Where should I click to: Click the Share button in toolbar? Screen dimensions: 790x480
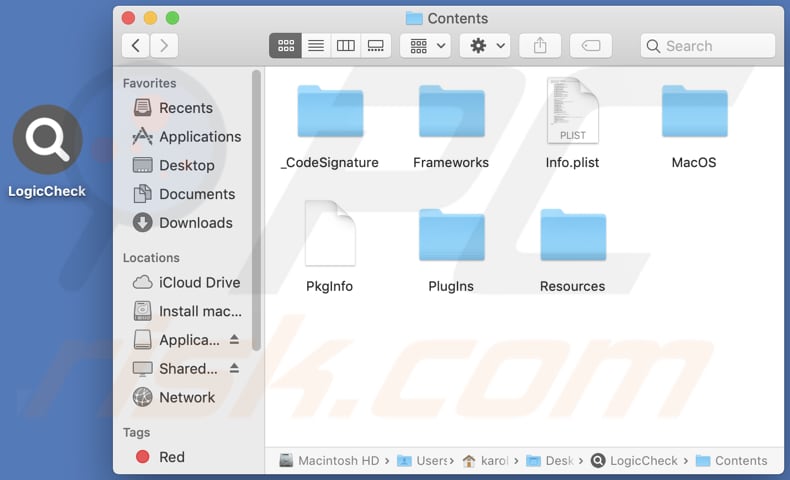(x=541, y=46)
